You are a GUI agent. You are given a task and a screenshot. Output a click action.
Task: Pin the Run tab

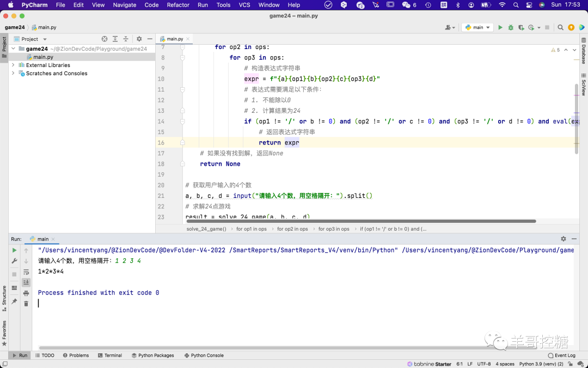pyautogui.click(x=14, y=301)
